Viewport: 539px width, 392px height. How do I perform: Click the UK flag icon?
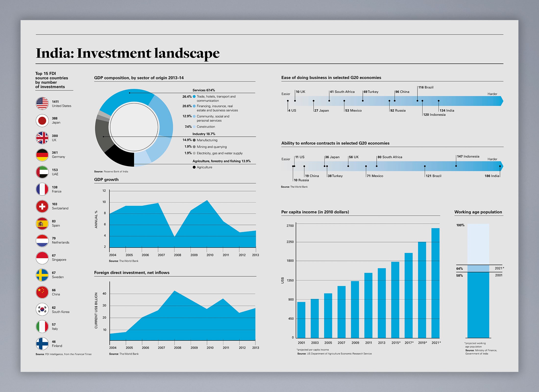(x=42, y=138)
